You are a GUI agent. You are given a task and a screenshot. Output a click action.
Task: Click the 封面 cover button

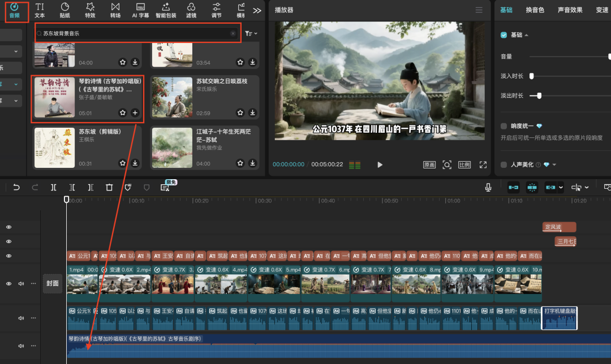point(53,283)
